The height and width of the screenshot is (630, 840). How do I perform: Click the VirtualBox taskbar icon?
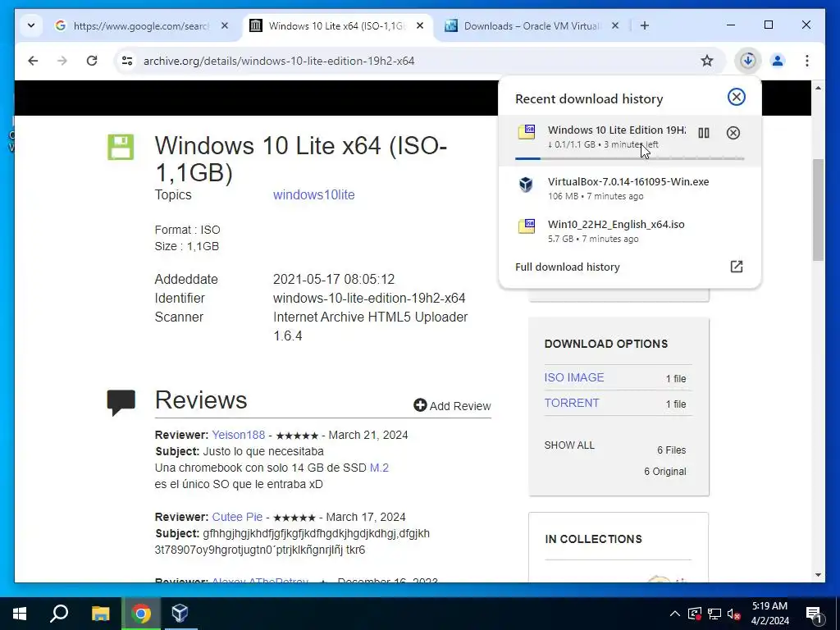pyautogui.click(x=180, y=614)
